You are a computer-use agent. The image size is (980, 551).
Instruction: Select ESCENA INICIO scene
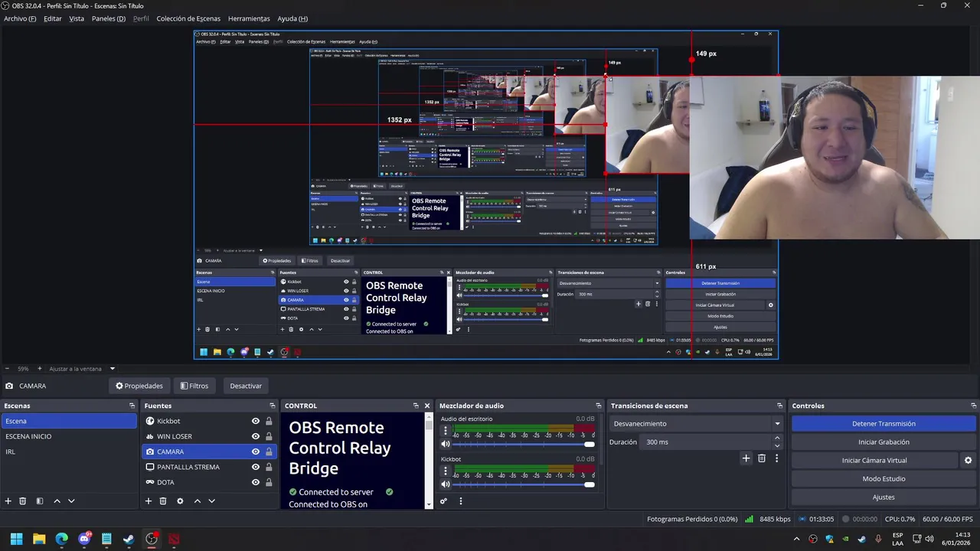[x=69, y=436]
